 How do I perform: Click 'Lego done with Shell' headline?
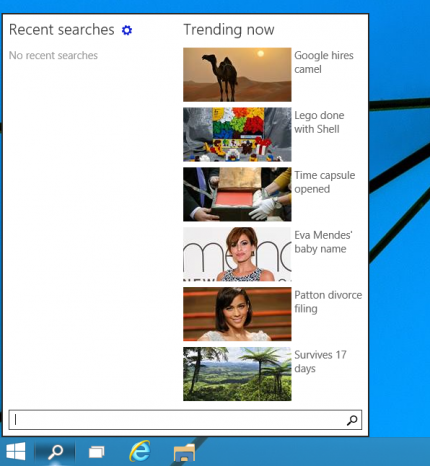[319, 122]
